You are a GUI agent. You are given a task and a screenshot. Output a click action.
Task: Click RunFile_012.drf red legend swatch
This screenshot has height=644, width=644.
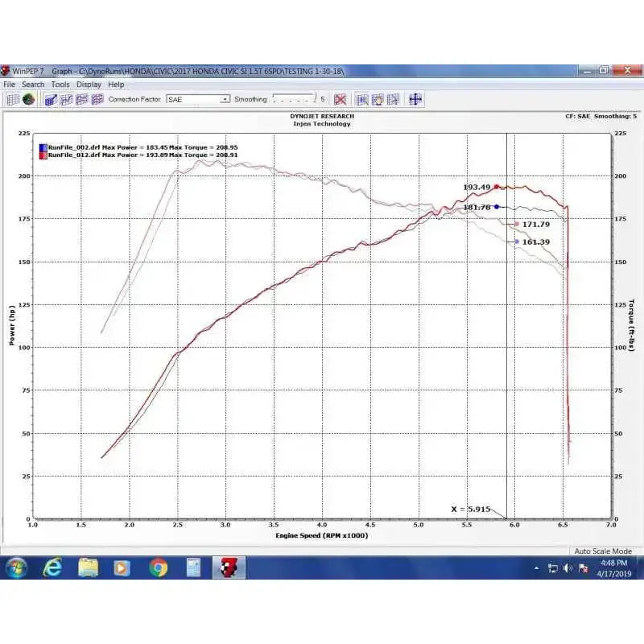pyautogui.click(x=43, y=155)
